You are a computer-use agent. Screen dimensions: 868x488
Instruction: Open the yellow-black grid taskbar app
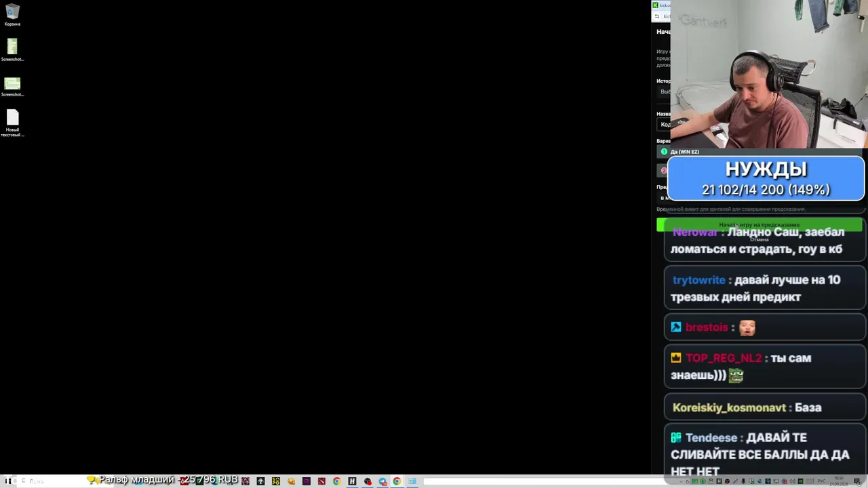(276, 481)
